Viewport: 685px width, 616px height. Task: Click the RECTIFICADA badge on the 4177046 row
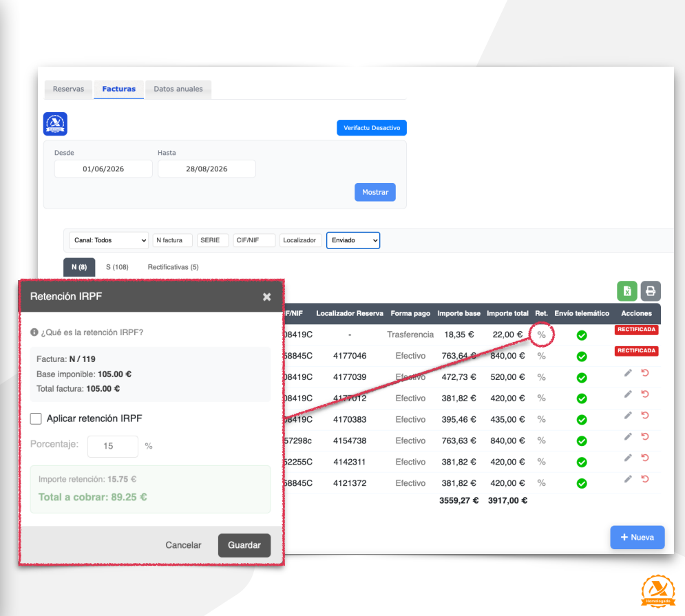tap(637, 351)
